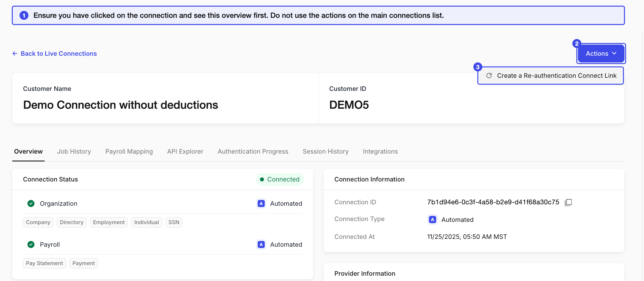Screen dimensions: 644x281
Task: Click the customer ID value DEMO5
Action: 349,105
